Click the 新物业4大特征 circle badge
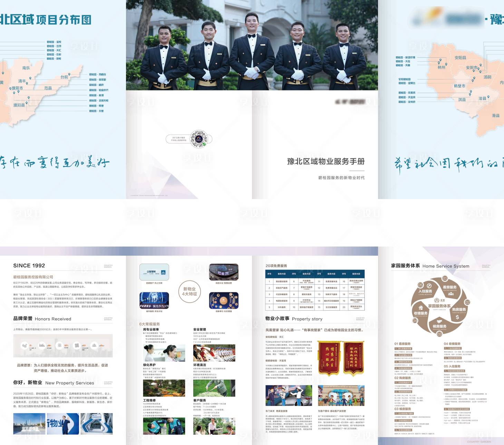Screen dimensions: 504x445 (190, 291)
